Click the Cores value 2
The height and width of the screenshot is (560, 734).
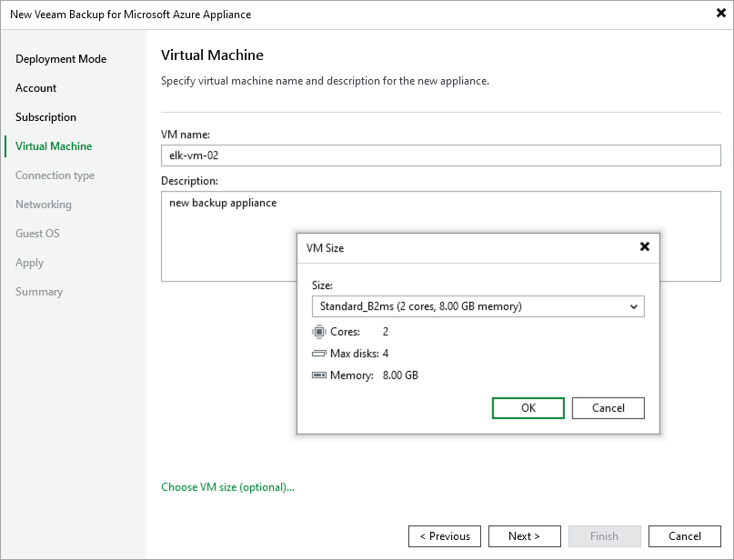tap(386, 332)
